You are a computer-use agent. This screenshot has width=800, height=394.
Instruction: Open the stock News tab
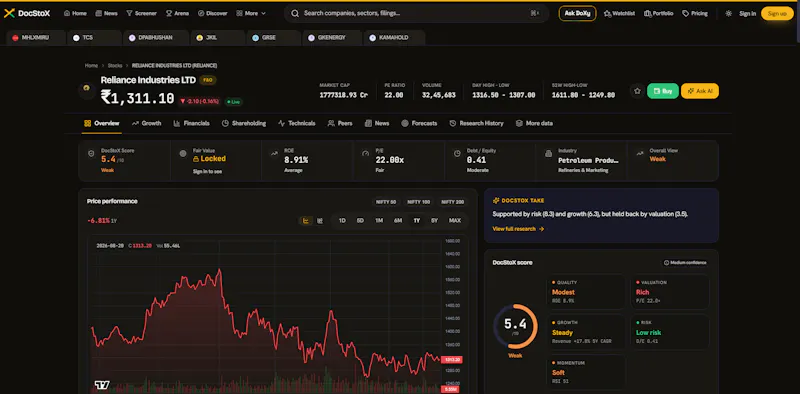[x=377, y=124]
